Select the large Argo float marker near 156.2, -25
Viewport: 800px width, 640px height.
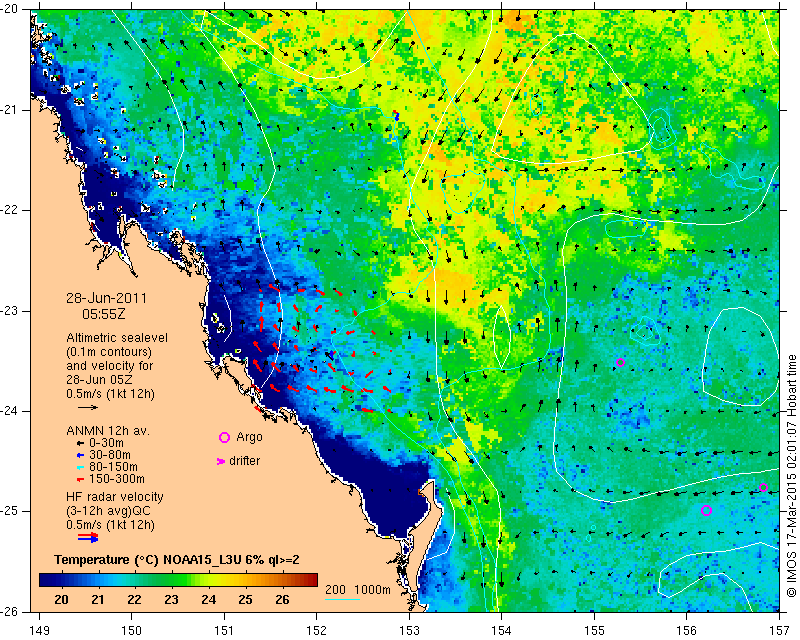pyautogui.click(x=706, y=510)
